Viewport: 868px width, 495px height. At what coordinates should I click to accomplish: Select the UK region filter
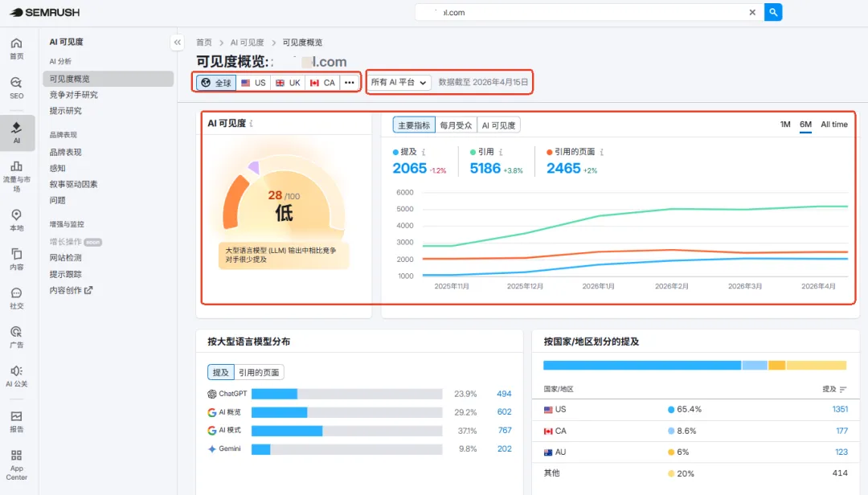click(288, 83)
